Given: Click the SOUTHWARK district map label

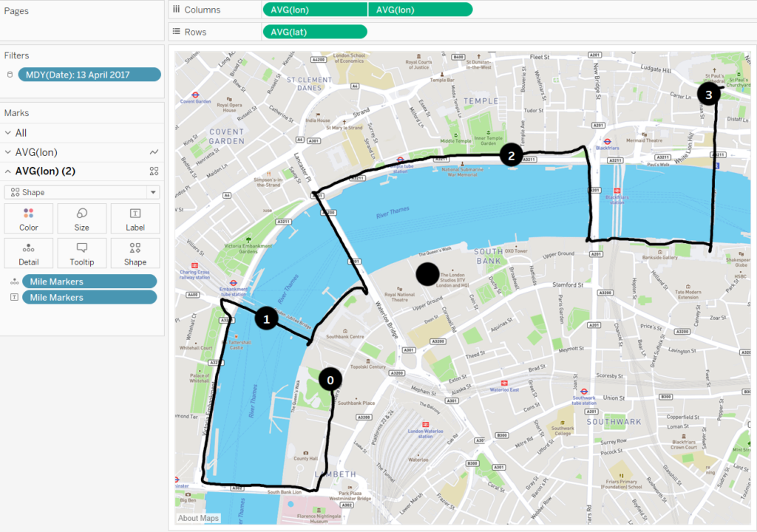Looking at the screenshot, I should (614, 421).
